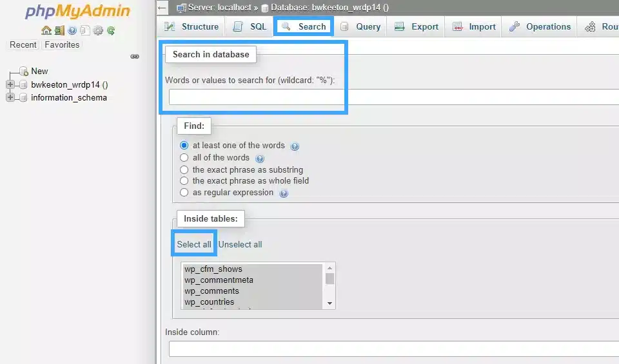
Task: Open navigation panel settings gear icon
Action: tap(98, 30)
